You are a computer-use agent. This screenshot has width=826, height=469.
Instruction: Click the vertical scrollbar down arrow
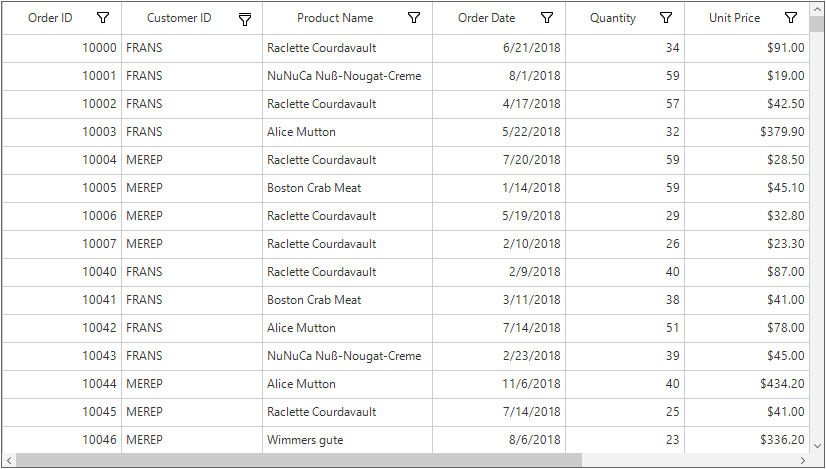coord(817,445)
